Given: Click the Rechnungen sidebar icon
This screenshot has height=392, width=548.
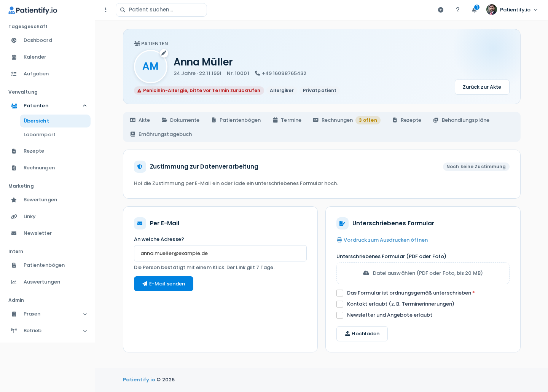Looking at the screenshot, I should (x=14, y=168).
